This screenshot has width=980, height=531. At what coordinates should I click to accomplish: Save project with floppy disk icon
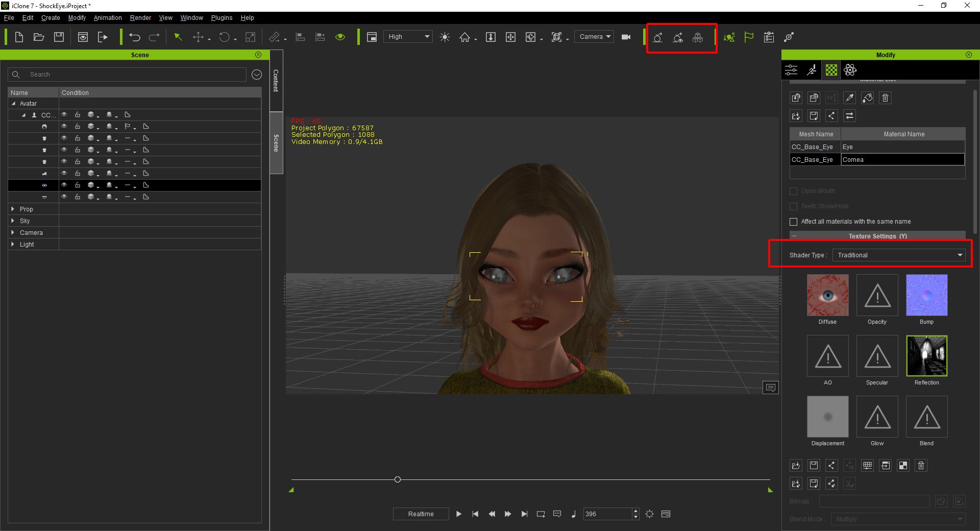point(59,37)
